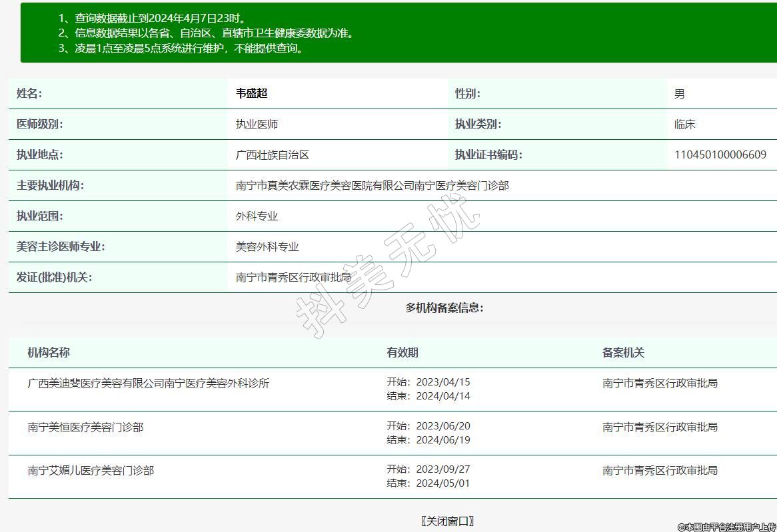Click the 关闭窗口 close window link

tap(447, 521)
